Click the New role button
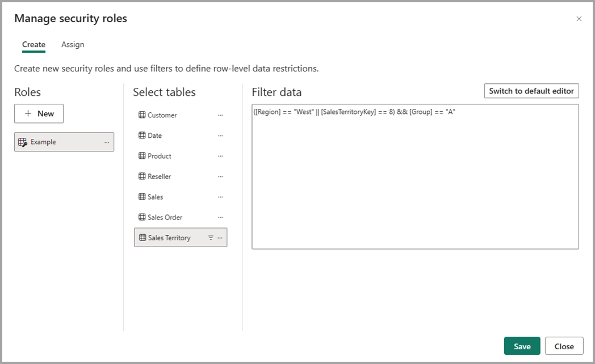 click(x=39, y=113)
